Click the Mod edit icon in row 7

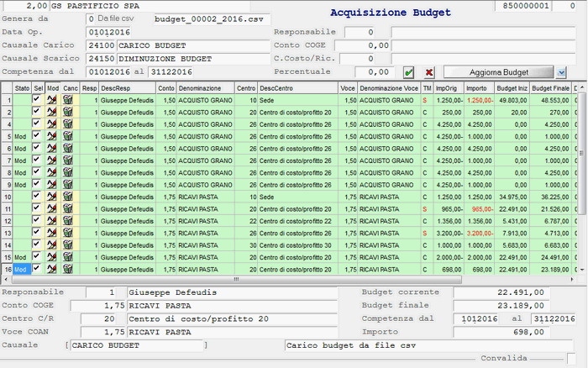(52, 160)
